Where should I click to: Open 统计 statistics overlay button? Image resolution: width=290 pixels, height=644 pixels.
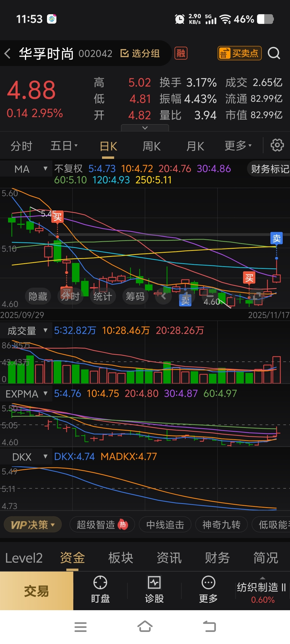pos(103,296)
